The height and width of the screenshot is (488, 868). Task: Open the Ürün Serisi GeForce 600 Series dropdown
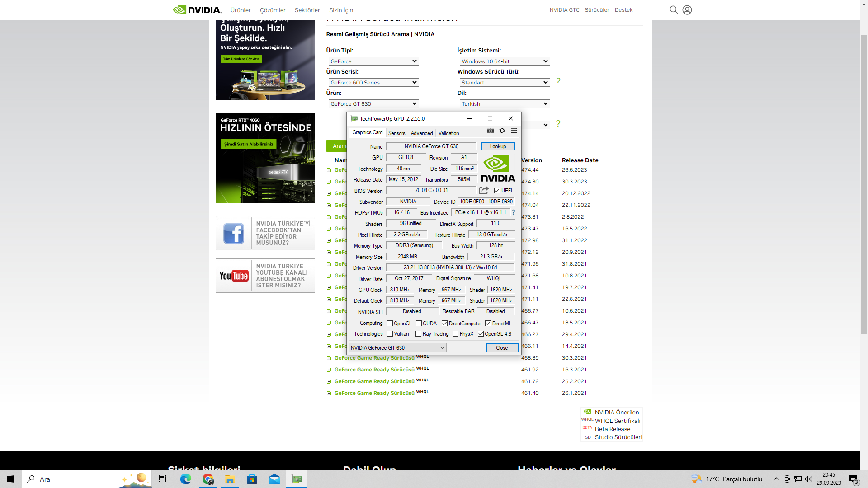(373, 83)
